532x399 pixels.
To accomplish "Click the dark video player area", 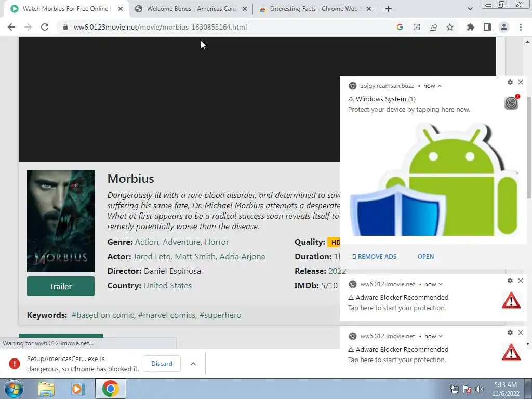I will pyautogui.click(x=179, y=99).
